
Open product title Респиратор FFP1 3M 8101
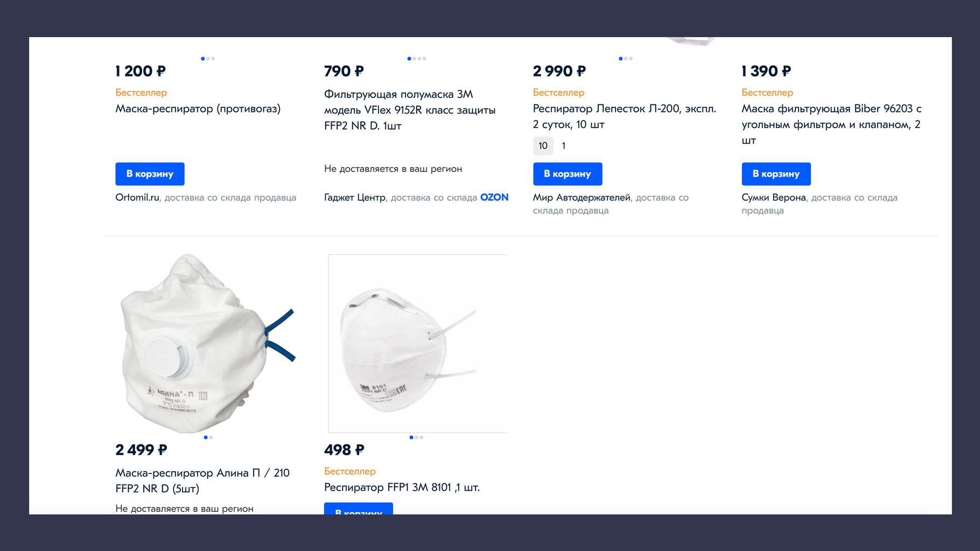402,488
